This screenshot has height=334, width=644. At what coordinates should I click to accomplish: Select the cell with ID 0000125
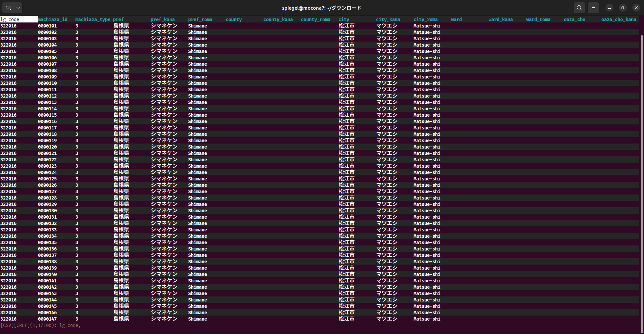[47, 179]
